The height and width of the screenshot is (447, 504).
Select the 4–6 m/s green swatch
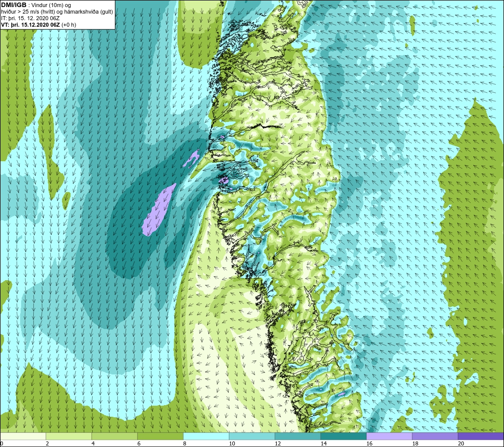(114, 436)
